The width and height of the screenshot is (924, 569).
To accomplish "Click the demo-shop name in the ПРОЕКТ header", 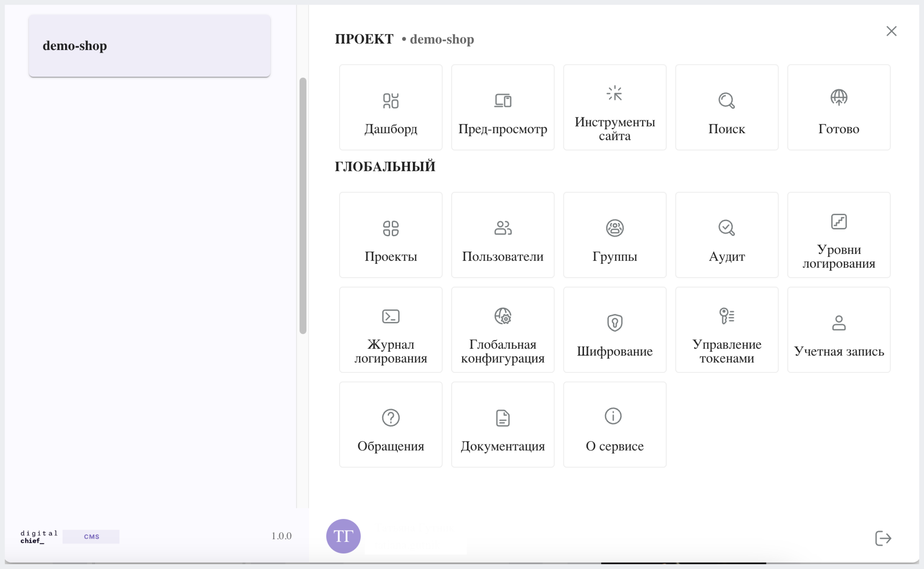I will point(442,39).
